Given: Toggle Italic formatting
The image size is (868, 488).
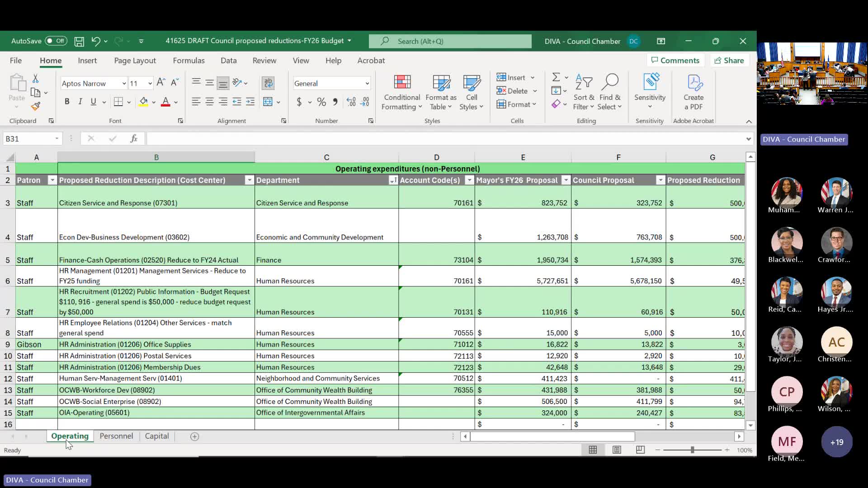Looking at the screenshot, I should pos(80,102).
